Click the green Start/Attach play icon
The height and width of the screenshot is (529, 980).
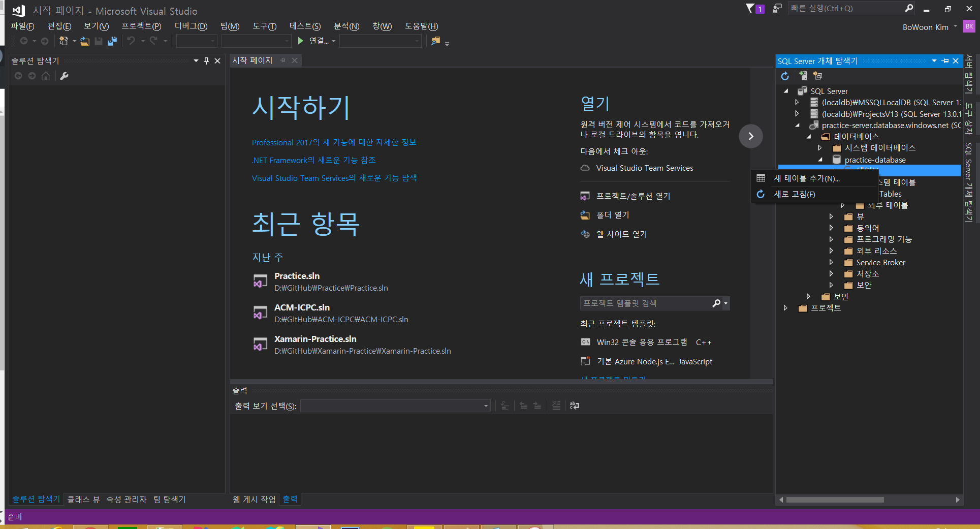(x=300, y=41)
